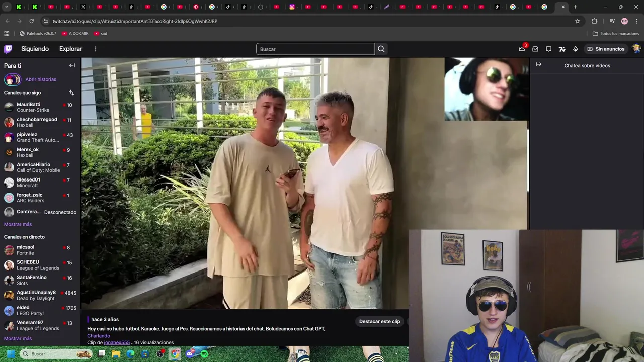Open the 7TV extension icon
Viewport: 644px width, 362px height.
tap(562, 49)
